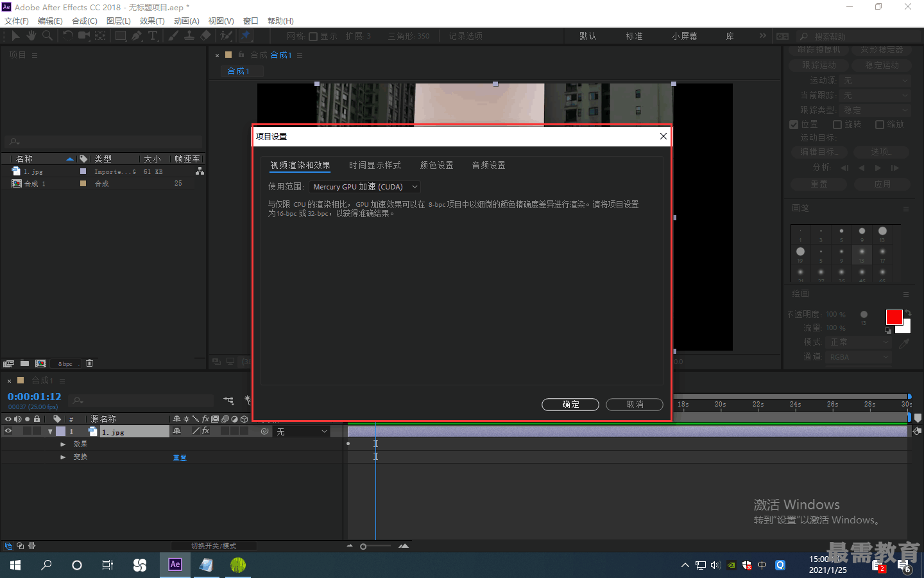Click the 切换开关/模式 button
The height and width of the screenshot is (578, 924).
(x=214, y=546)
